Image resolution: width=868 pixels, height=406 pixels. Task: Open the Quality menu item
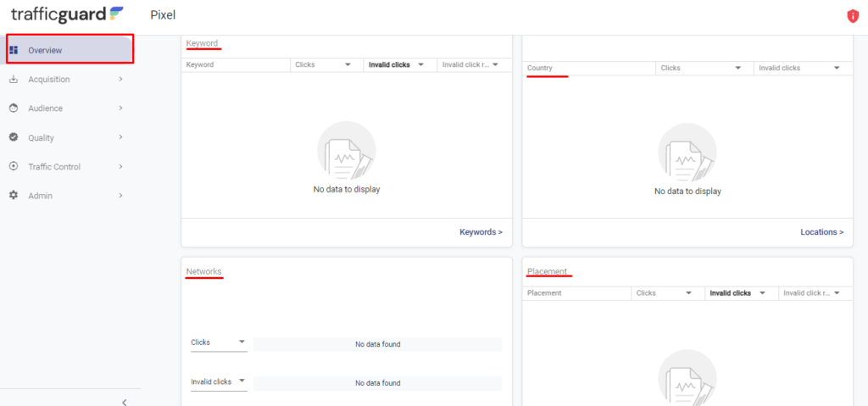click(70, 137)
